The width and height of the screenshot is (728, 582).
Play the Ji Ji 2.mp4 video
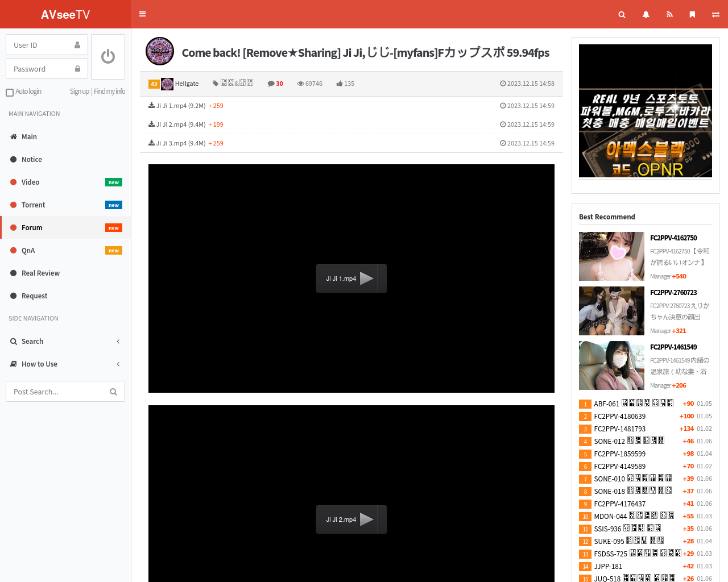click(351, 519)
